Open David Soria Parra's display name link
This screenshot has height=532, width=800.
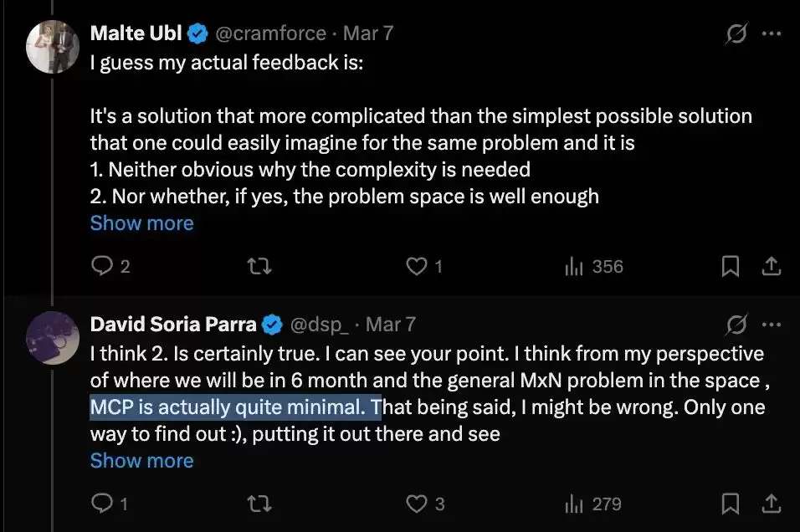[x=173, y=325]
